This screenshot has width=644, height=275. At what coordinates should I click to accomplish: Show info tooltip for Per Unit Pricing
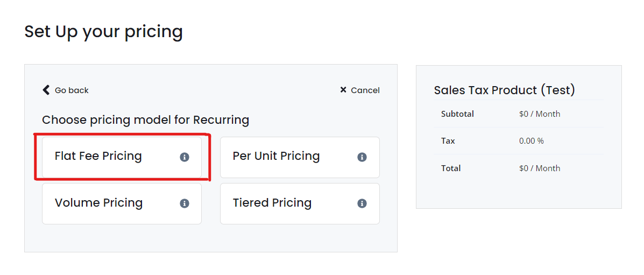click(x=362, y=157)
